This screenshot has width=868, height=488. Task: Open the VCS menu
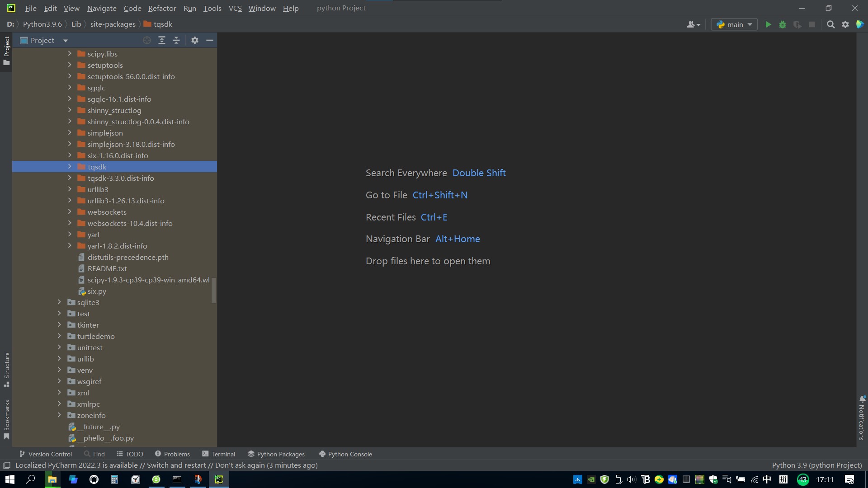[x=235, y=8]
